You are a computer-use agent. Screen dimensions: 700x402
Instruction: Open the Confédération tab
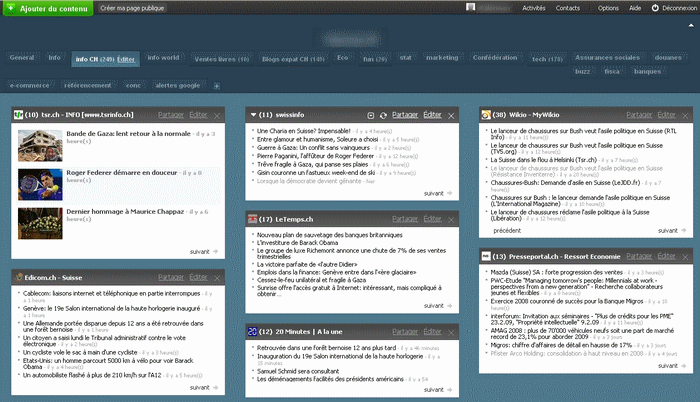coord(495,58)
